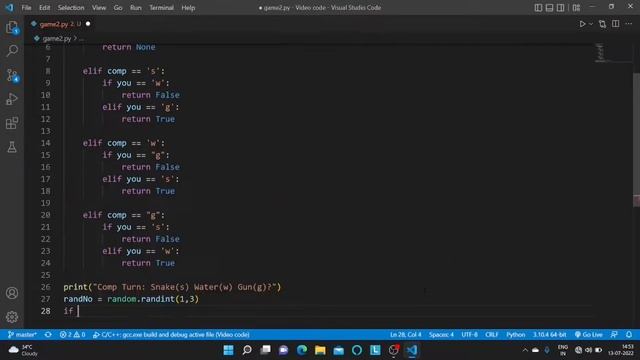Screen dimensions: 640x360
Task: Open File Explorer from taskbar
Action: [x=320, y=350]
